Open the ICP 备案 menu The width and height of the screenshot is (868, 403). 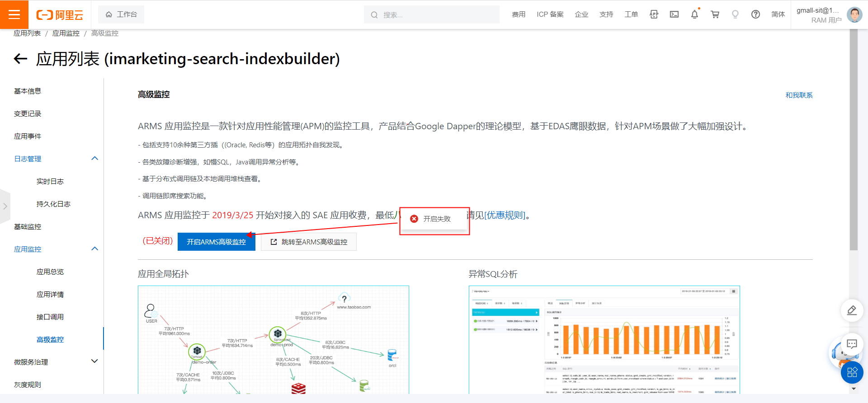click(550, 14)
